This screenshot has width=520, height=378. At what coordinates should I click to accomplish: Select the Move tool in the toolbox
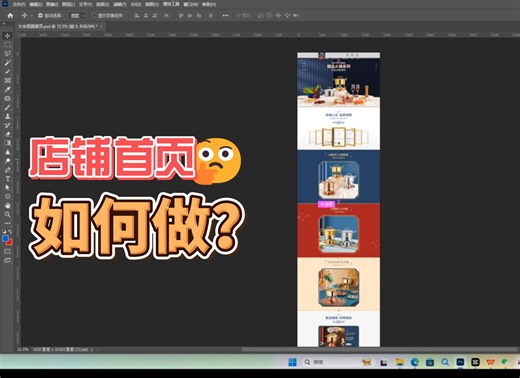click(7, 36)
